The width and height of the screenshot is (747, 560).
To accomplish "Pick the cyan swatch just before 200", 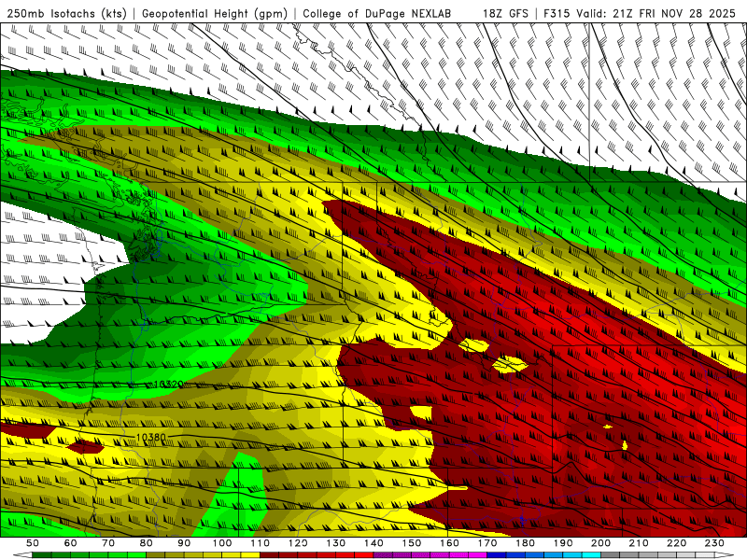I will 591,555.
